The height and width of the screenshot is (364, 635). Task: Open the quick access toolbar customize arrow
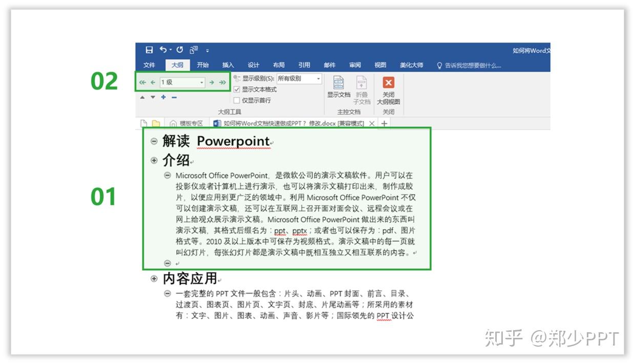click(x=207, y=50)
